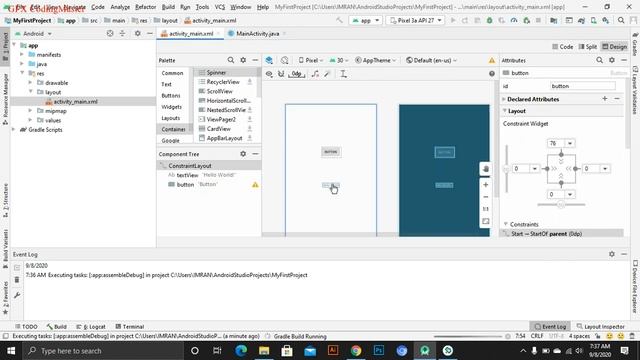Open run configuration app dropdown
The width and height of the screenshot is (640, 360).
click(366, 20)
